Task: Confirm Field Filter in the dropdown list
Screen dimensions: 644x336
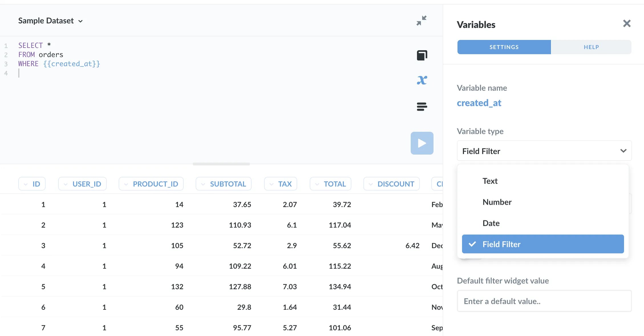Action: coord(543,244)
